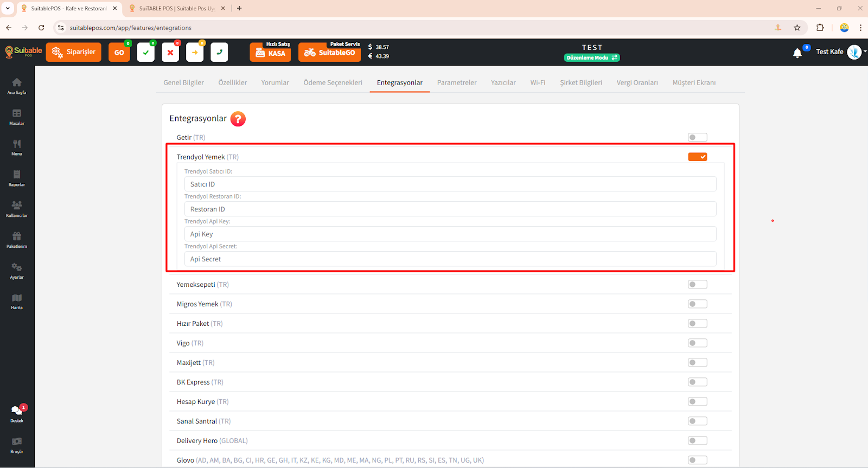This screenshot has height=468, width=868.
Task: Enable the Delivery Hero toggle
Action: [x=698, y=440]
